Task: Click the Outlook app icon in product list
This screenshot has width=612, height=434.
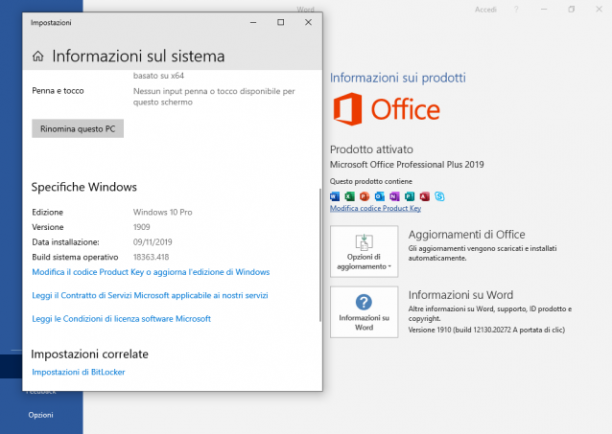Action: 379,196
